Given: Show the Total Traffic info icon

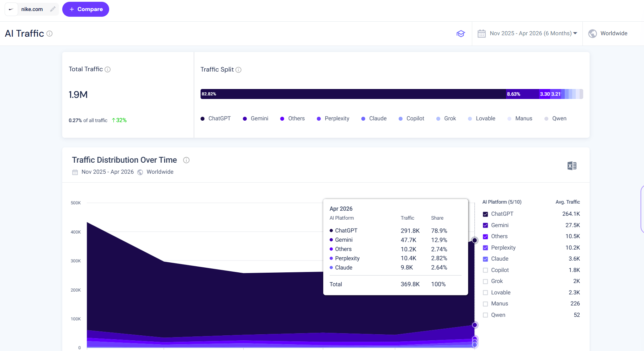Looking at the screenshot, I should coord(107,69).
